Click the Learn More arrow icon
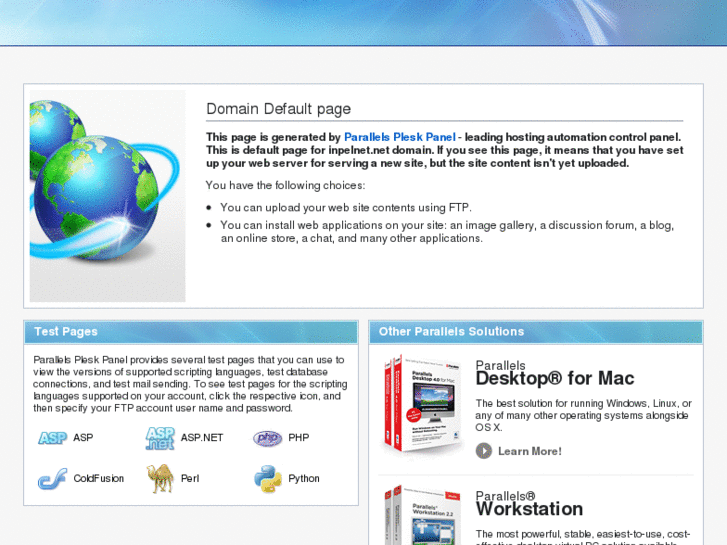727x545 pixels. pos(484,451)
